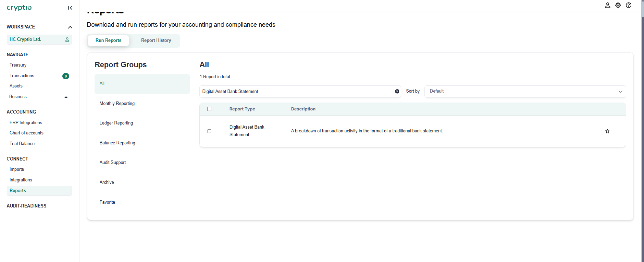Click the workspace user icon
The image size is (644, 262).
pos(67,39)
